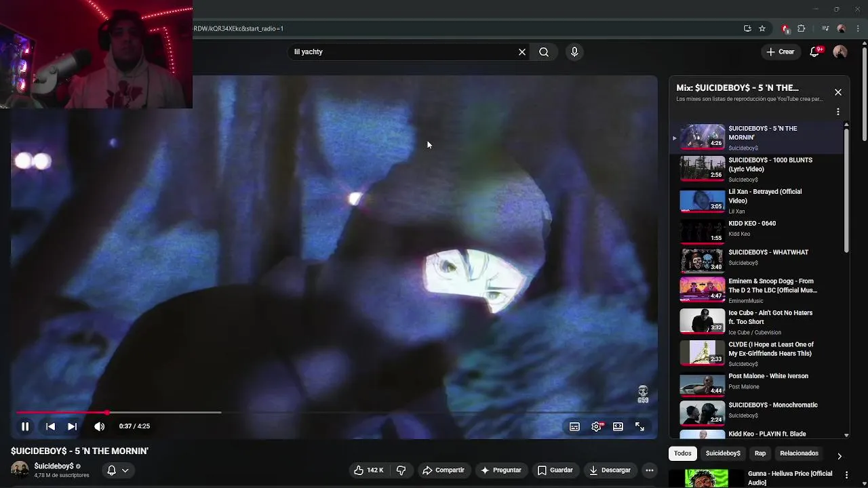Seek on the red video progress bar
The height and width of the screenshot is (488, 868).
(x=334, y=412)
